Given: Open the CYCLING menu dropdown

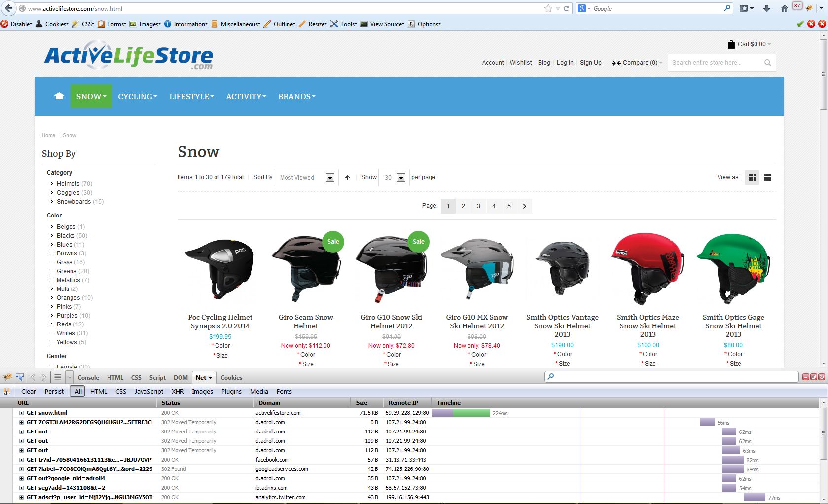Looking at the screenshot, I should point(138,97).
